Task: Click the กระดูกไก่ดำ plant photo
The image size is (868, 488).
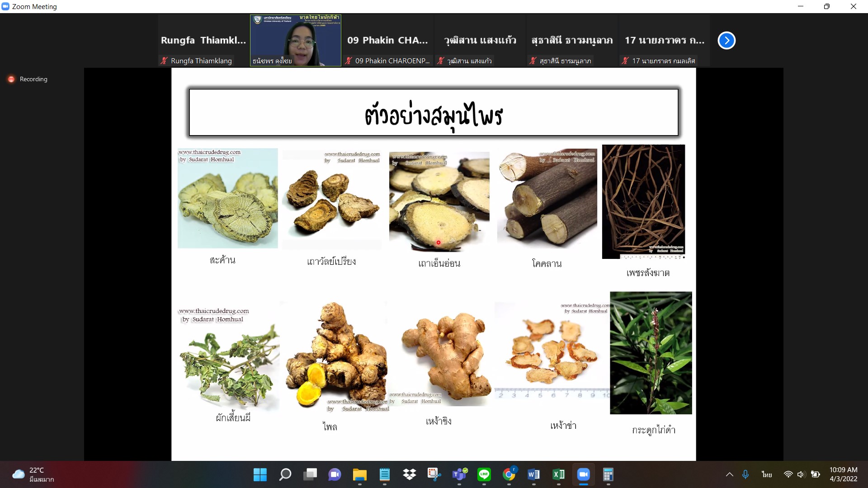Action: tap(651, 353)
